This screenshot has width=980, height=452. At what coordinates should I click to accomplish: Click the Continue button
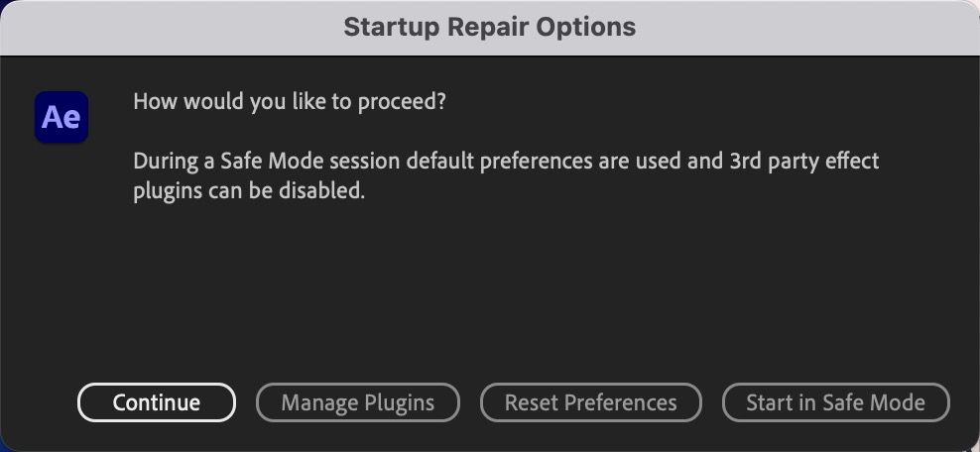[x=157, y=402]
